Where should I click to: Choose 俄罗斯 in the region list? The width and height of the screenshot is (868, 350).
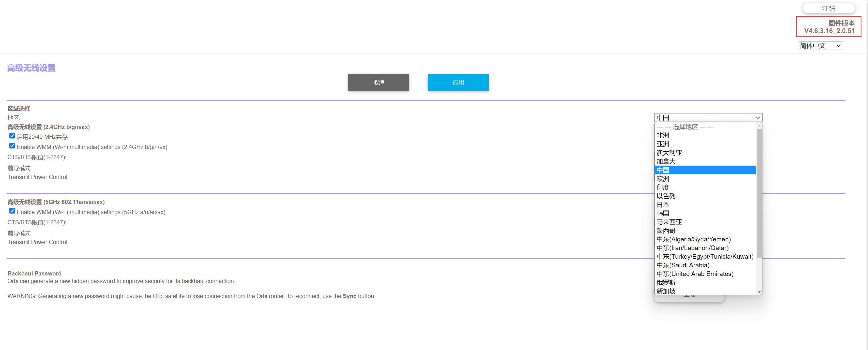pos(666,283)
